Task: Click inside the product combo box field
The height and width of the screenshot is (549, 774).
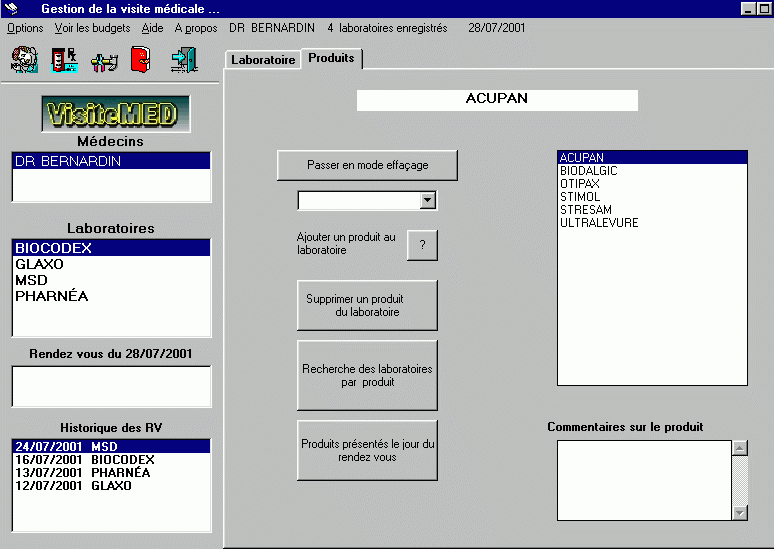Action: pyautogui.click(x=359, y=200)
